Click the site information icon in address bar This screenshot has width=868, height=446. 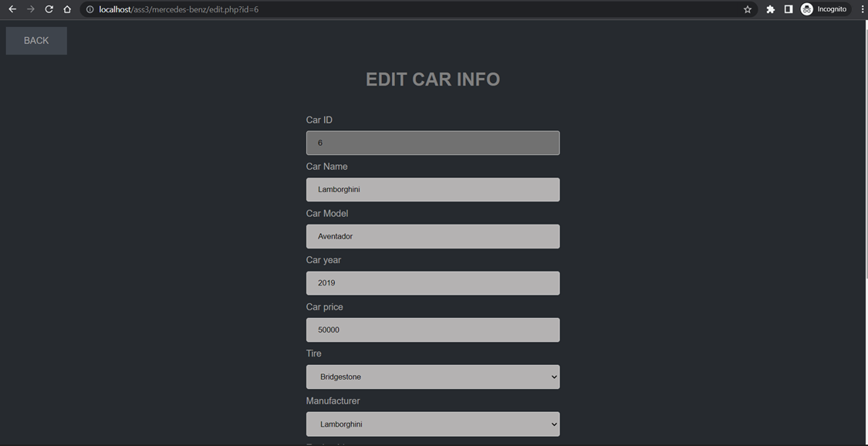point(89,9)
